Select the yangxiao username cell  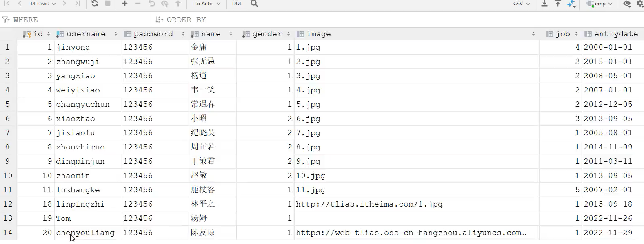pos(88,76)
